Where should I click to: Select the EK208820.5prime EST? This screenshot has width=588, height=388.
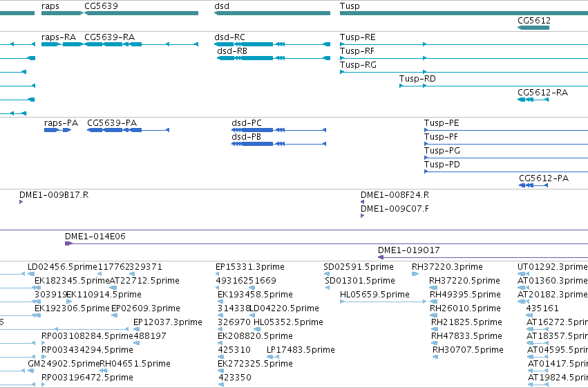(x=220, y=343)
